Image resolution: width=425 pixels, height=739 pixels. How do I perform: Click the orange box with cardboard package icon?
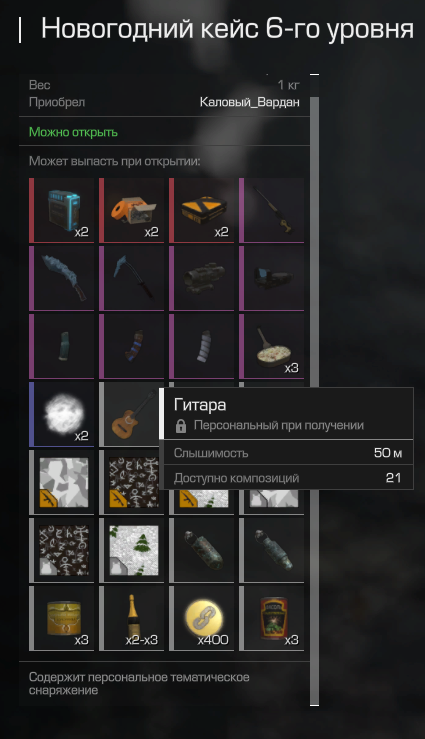[131, 210]
